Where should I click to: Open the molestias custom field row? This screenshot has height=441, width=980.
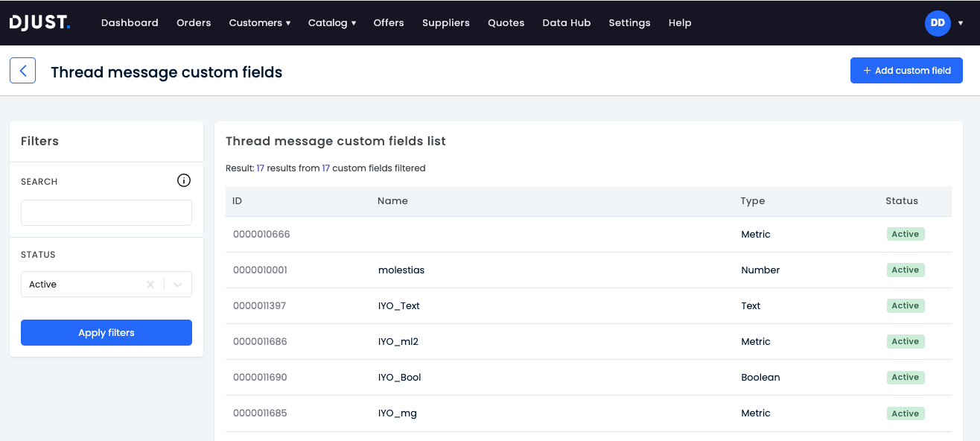point(588,270)
